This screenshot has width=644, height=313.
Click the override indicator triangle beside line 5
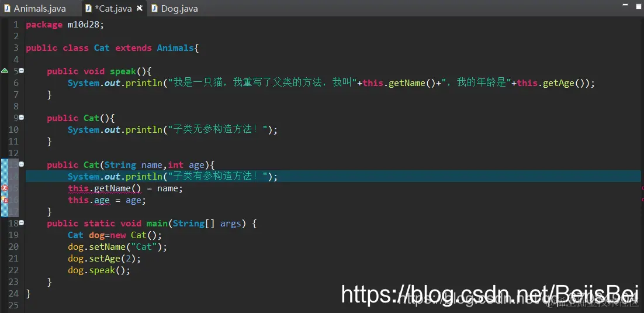(5, 71)
